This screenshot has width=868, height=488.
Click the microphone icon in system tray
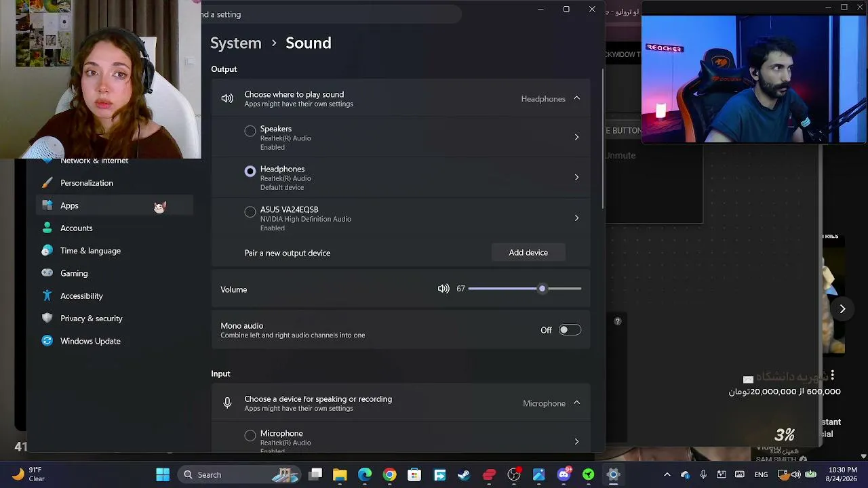pyautogui.click(x=703, y=474)
